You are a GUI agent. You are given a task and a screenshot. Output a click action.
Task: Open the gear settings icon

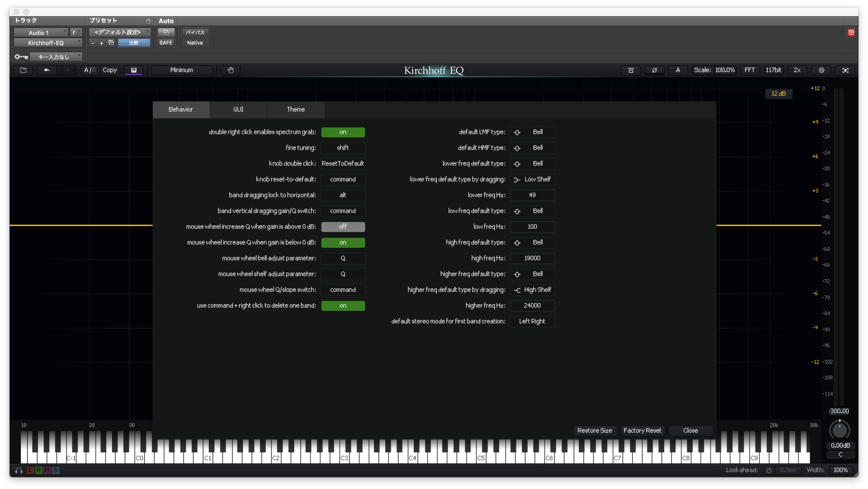coord(821,70)
